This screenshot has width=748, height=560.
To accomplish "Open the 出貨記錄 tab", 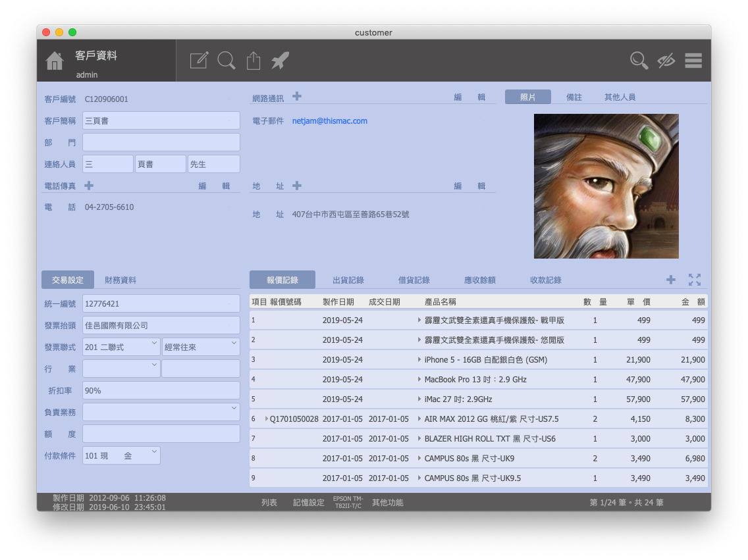I will 348,280.
